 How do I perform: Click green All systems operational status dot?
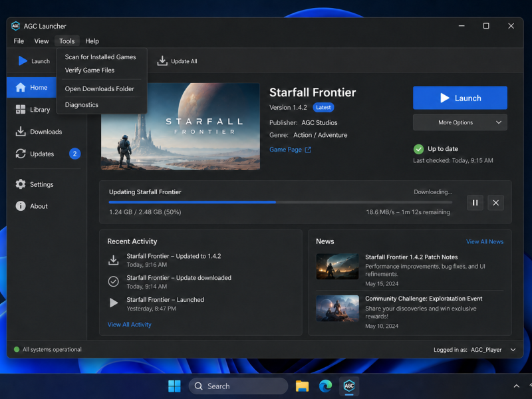click(16, 350)
